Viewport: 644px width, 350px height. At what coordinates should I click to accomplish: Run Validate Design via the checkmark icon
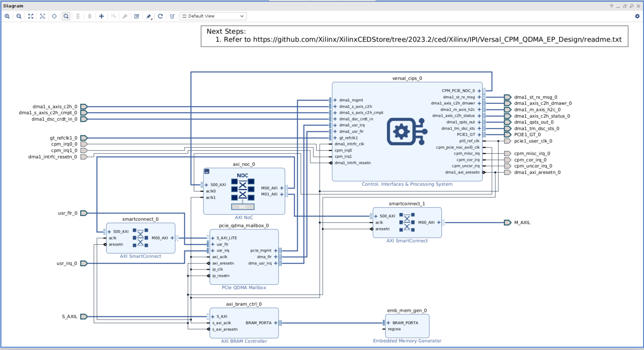tap(136, 16)
